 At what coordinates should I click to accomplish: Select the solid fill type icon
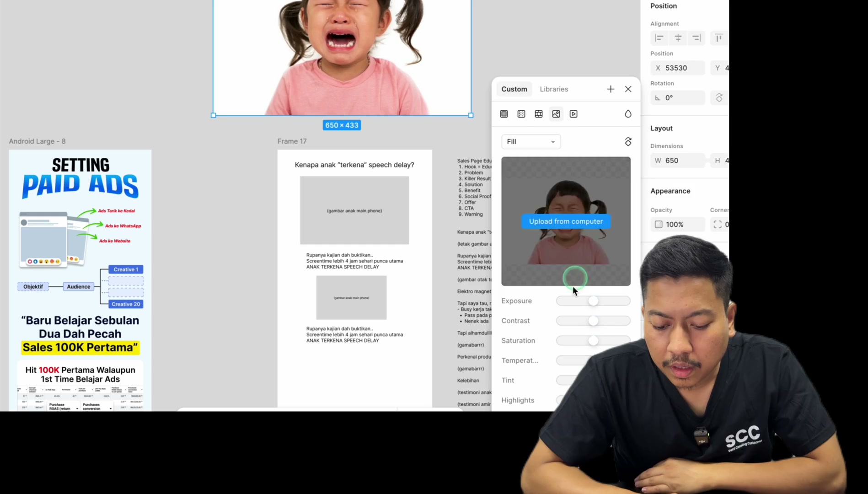[x=504, y=114]
